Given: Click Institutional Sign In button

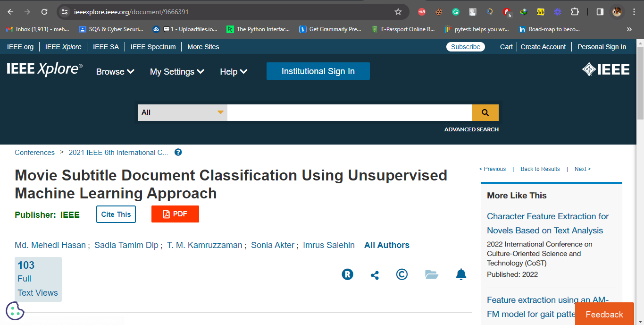Looking at the screenshot, I should coord(318,71).
